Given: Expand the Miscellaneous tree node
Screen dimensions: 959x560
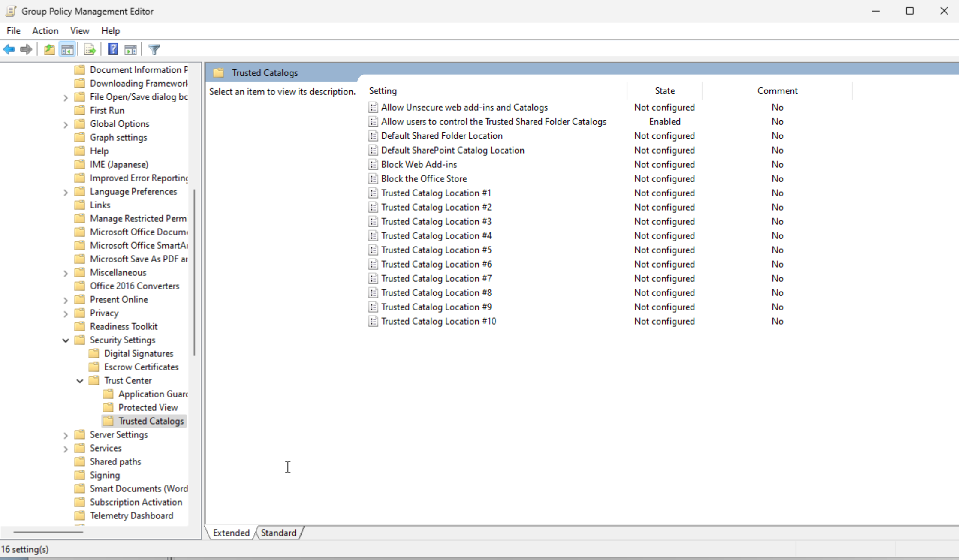Looking at the screenshot, I should (66, 274).
